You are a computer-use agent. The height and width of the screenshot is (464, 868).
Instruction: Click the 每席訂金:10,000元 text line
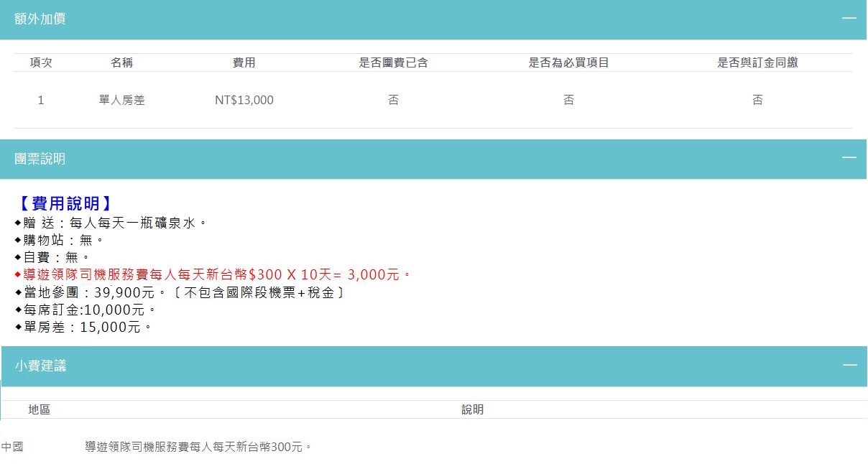click(86, 310)
